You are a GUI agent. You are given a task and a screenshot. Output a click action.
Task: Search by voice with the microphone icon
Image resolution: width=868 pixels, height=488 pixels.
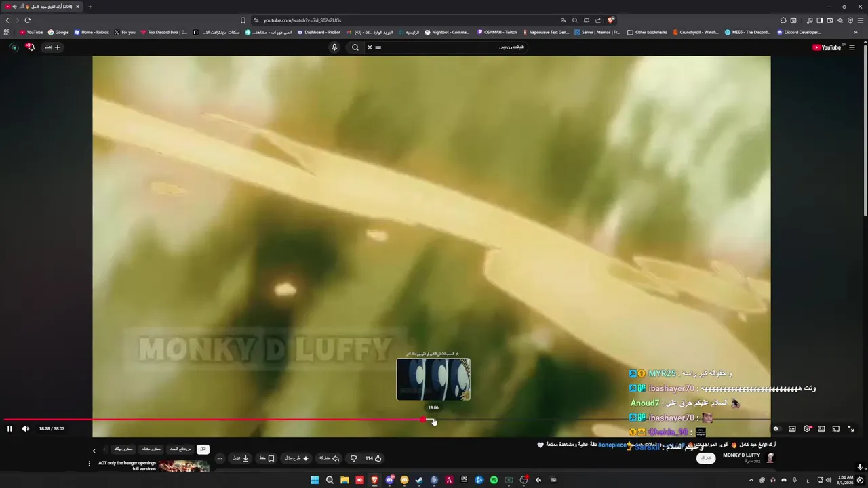tap(334, 47)
